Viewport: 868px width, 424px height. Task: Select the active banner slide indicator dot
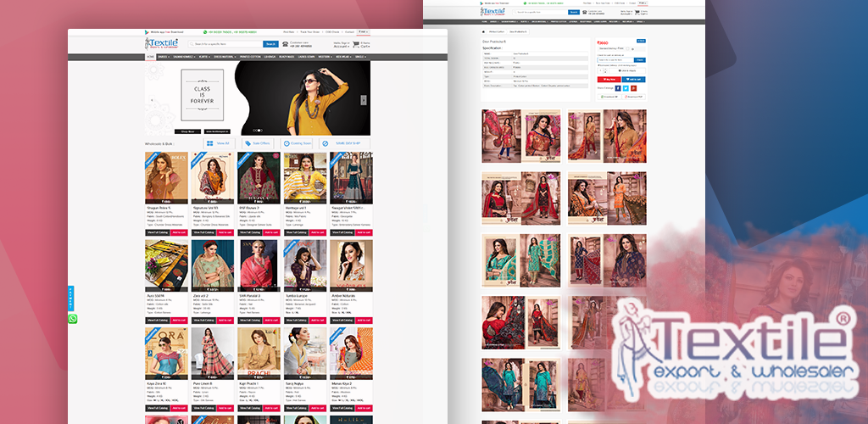tap(258, 130)
